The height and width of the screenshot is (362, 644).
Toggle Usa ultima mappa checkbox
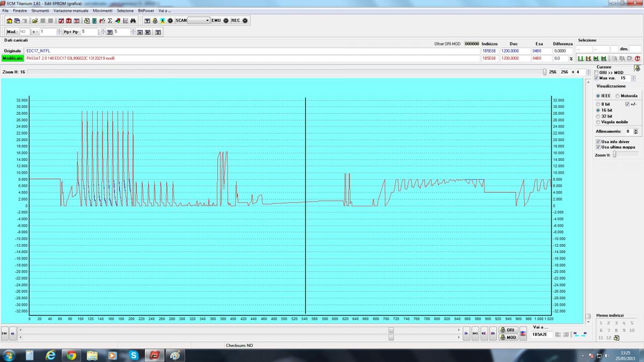coord(598,147)
